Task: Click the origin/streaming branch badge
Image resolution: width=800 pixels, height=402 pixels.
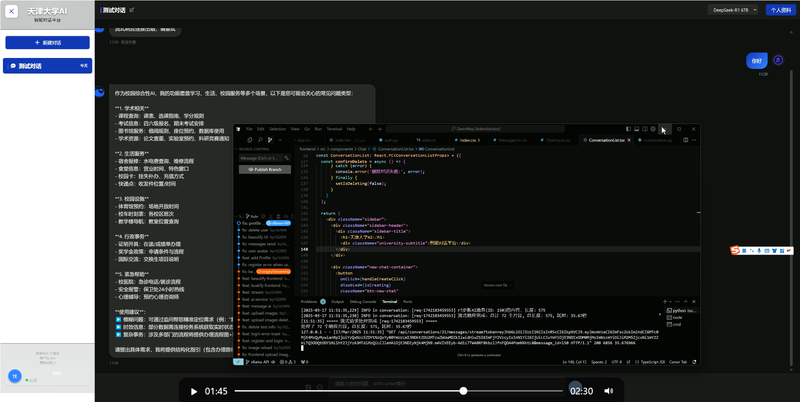Action: (273, 272)
